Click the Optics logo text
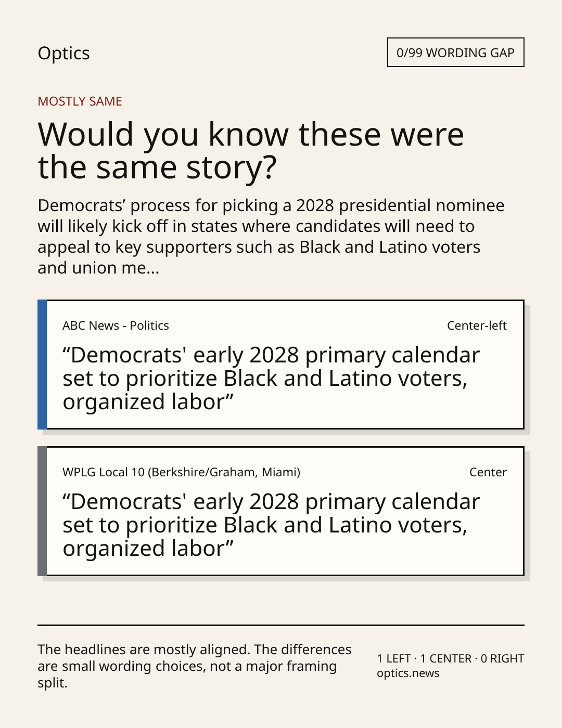Screen dimensions: 562x728 [x=63, y=54]
